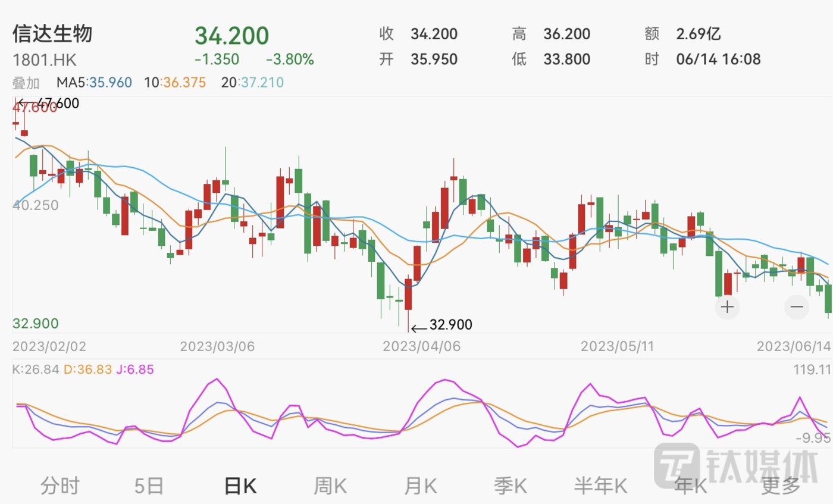Tap the stock name 信达生物
This screenshot has width=833, height=504.
pyautogui.click(x=52, y=34)
